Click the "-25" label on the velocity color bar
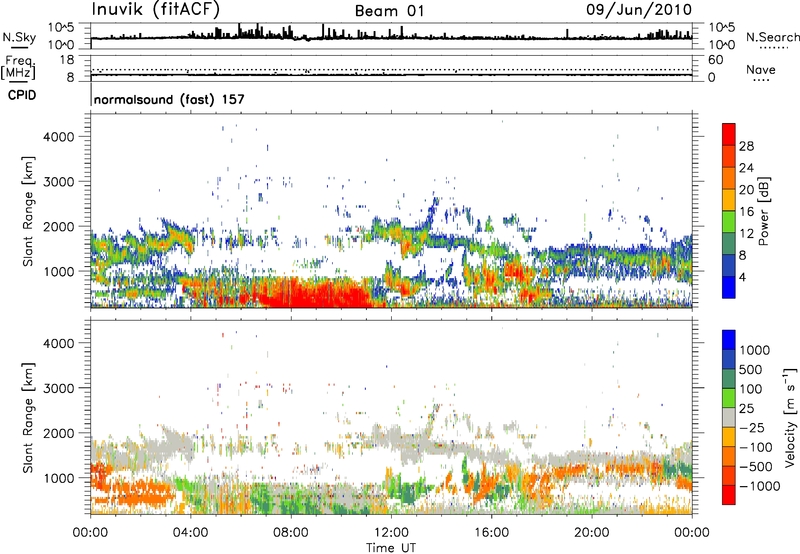800x554 pixels. 751,427
